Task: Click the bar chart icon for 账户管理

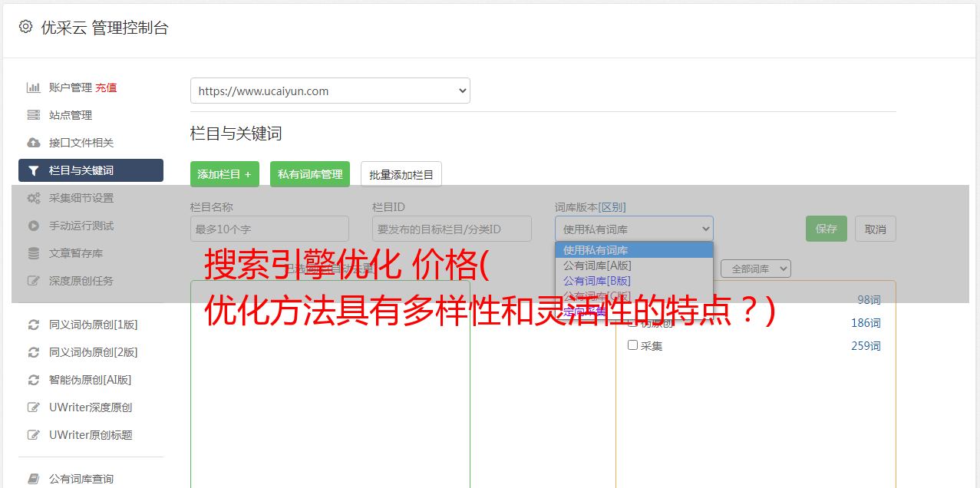Action: 34,87
